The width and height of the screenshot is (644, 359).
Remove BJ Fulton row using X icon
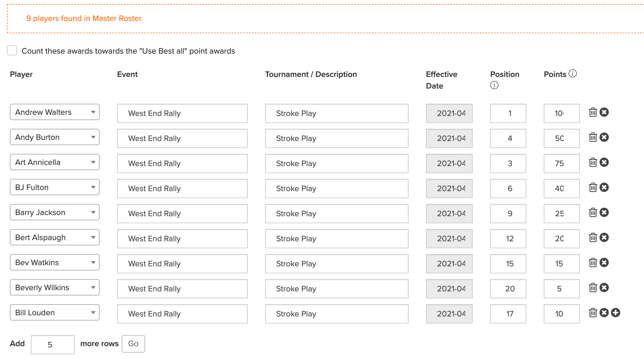point(604,187)
